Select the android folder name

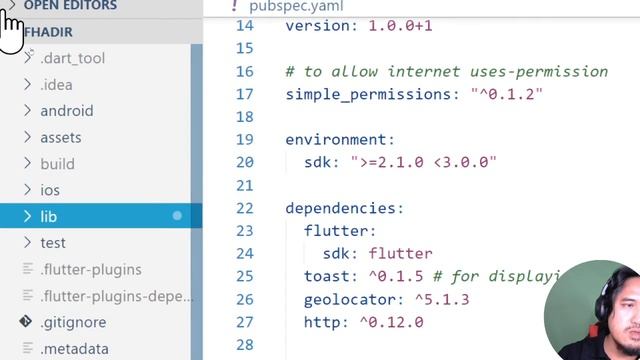[67, 111]
